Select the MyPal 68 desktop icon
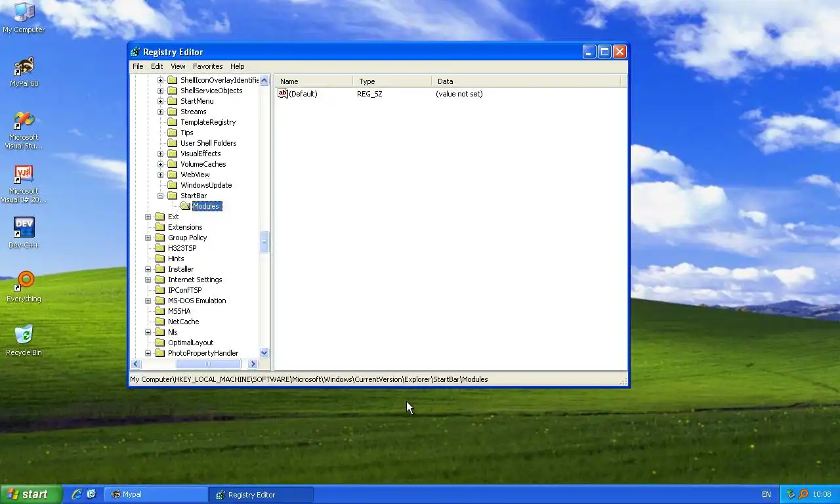Image resolution: width=840 pixels, height=504 pixels. (24, 66)
